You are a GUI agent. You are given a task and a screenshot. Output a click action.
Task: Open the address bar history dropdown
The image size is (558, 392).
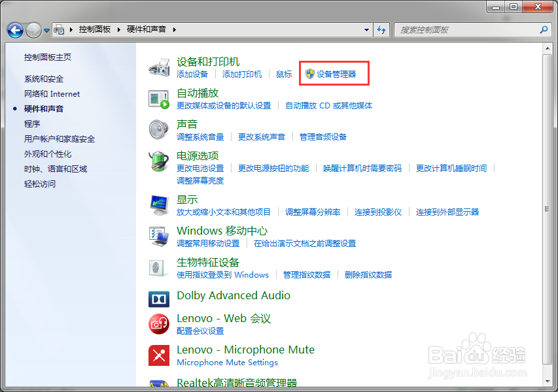[366, 30]
